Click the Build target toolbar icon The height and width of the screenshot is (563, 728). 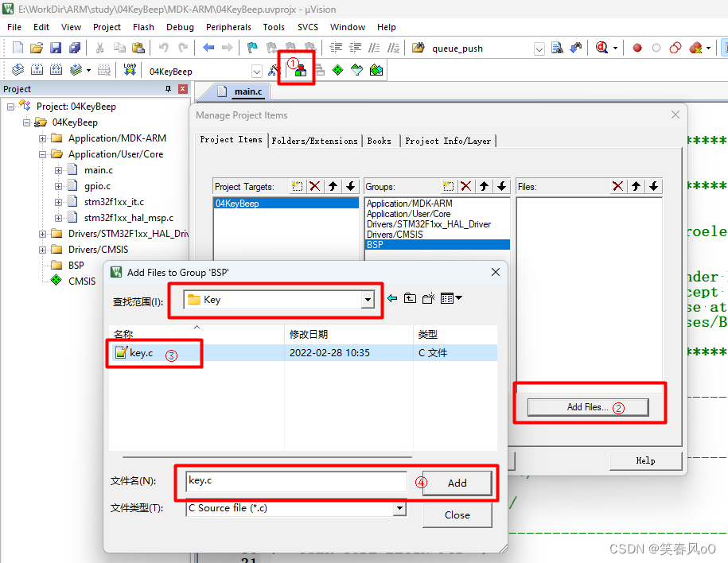pos(37,70)
